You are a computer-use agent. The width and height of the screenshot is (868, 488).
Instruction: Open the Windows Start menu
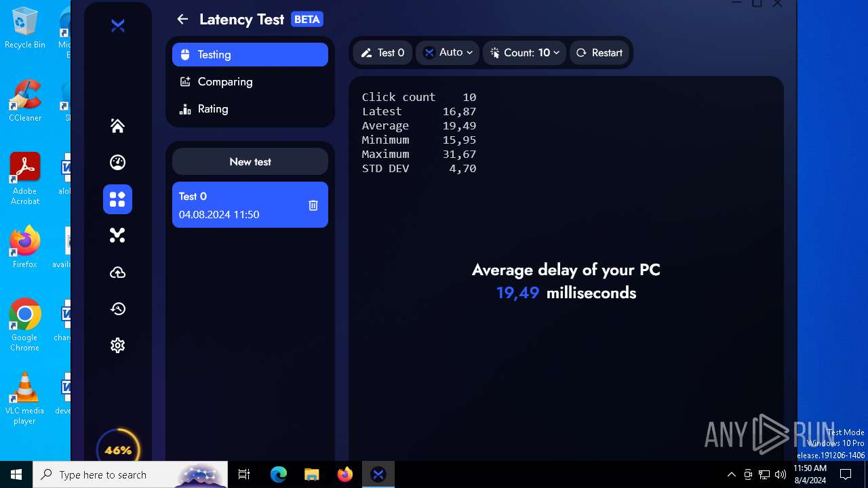16,474
